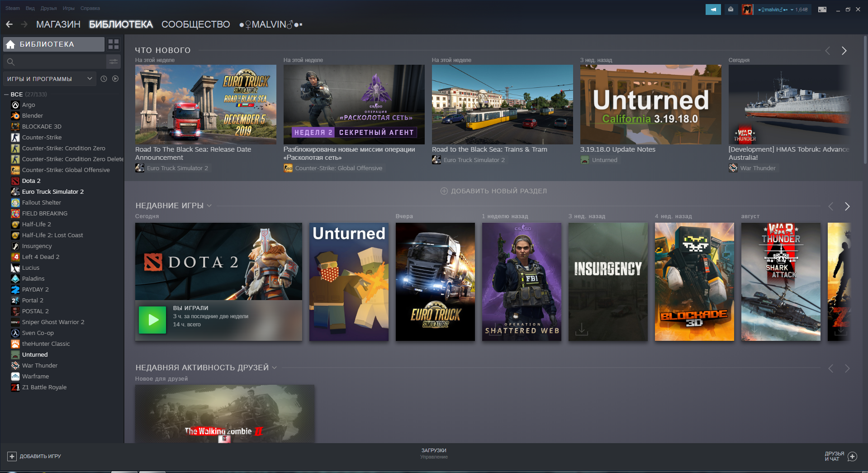Open the MALVIN profile tab
The height and width of the screenshot is (473, 868).
coord(270,24)
